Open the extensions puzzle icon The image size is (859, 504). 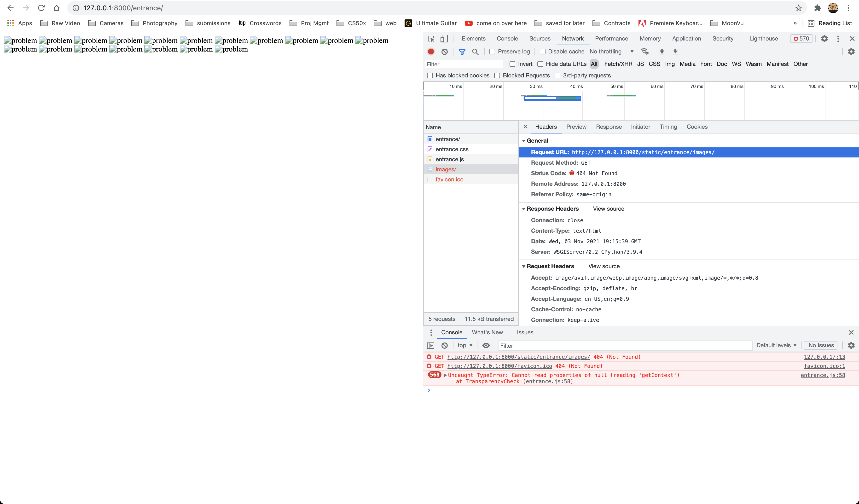817,8
